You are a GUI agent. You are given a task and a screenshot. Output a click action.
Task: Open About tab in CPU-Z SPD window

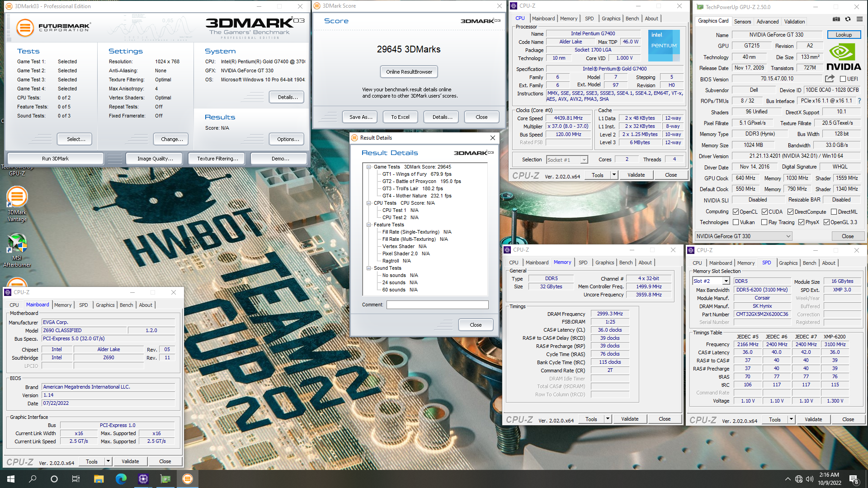click(829, 263)
